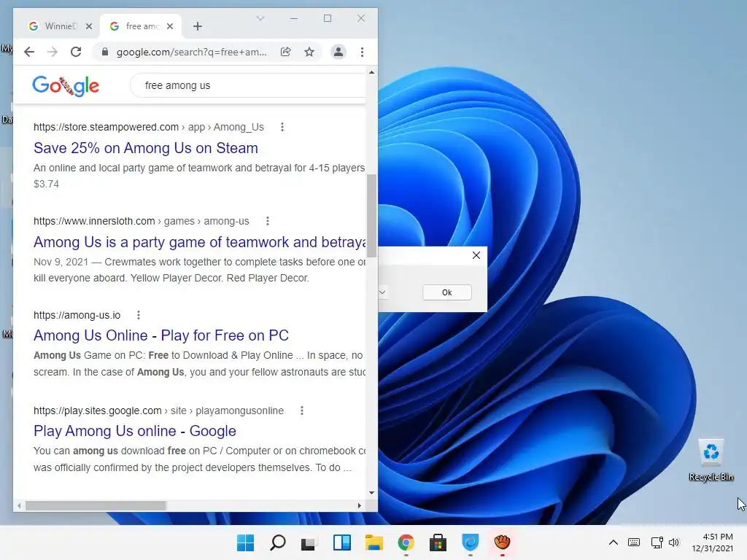Open the Windows Start menu
This screenshot has height=560, width=747.
[x=245, y=542]
